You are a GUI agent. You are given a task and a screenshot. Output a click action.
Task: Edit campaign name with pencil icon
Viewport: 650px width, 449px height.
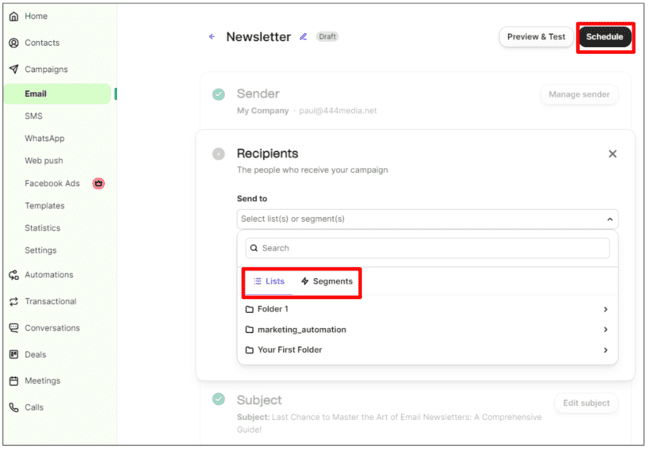point(303,37)
